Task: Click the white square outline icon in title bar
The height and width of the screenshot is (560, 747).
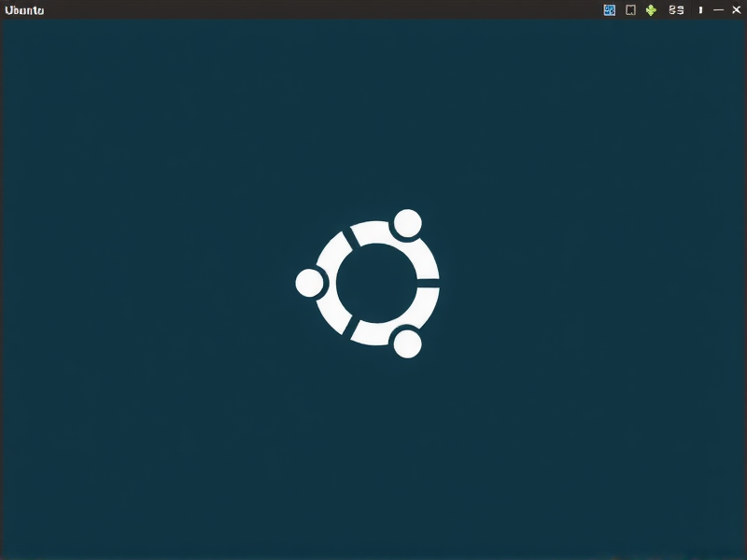Action: [630, 9]
